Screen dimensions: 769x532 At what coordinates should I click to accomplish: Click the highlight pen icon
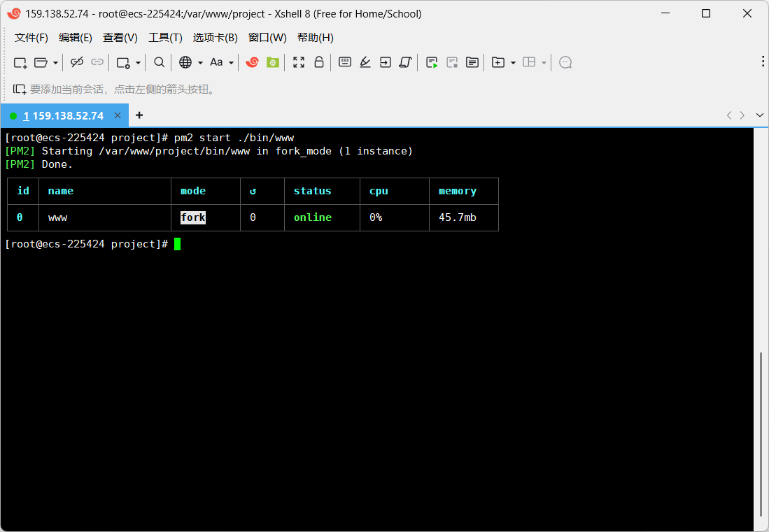click(x=365, y=62)
